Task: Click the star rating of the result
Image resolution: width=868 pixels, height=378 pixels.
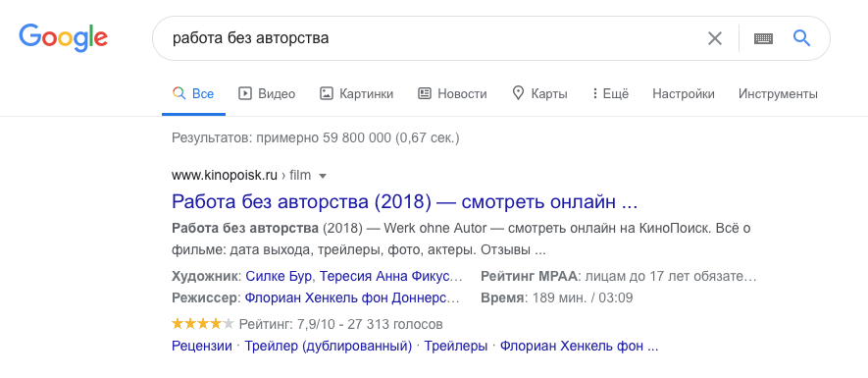Action: 203,324
